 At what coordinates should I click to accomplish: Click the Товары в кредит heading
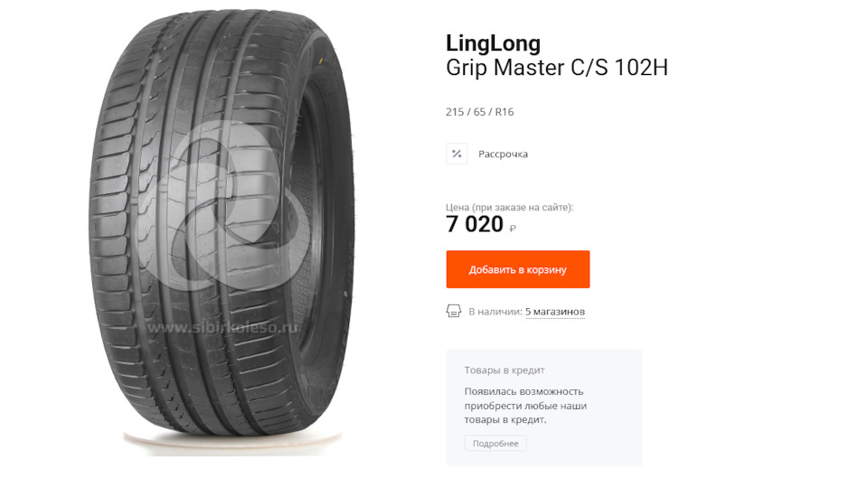(505, 370)
